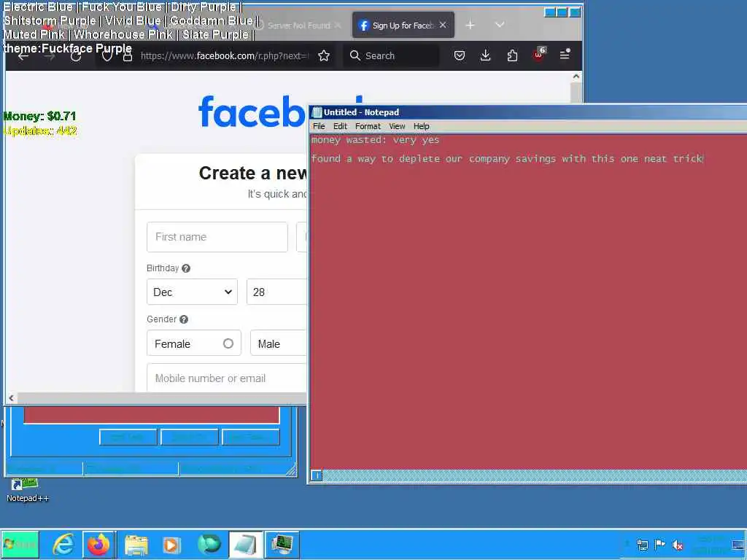747x560 pixels.
Task: Click the rightmost button in the blue window
Action: [x=251, y=437]
